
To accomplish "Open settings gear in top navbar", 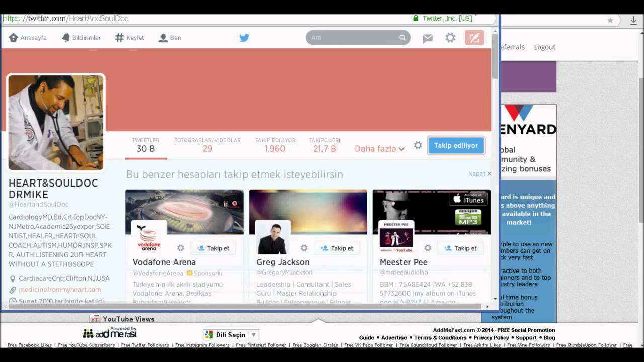I will point(450,38).
